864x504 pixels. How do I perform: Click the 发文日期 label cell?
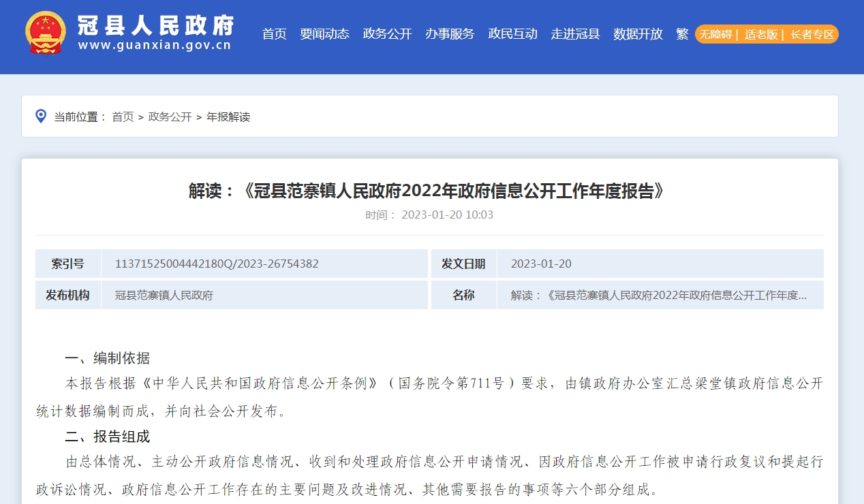(x=464, y=264)
